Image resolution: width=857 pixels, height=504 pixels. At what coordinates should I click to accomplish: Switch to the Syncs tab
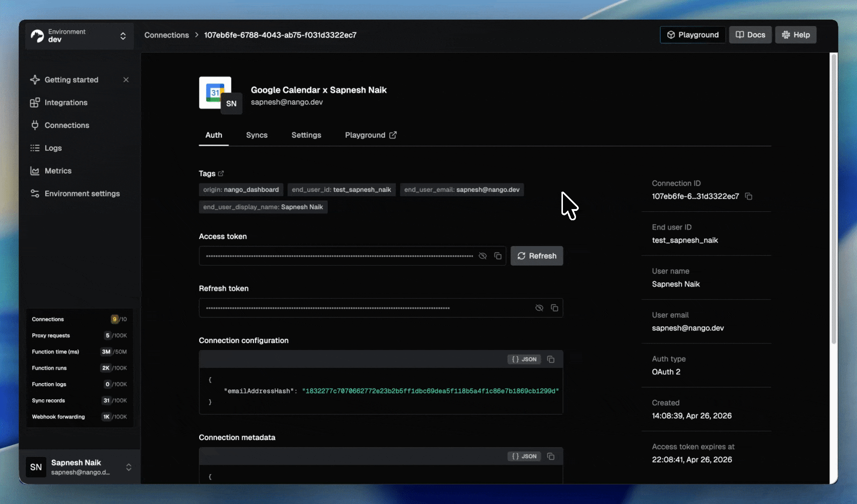coord(257,135)
